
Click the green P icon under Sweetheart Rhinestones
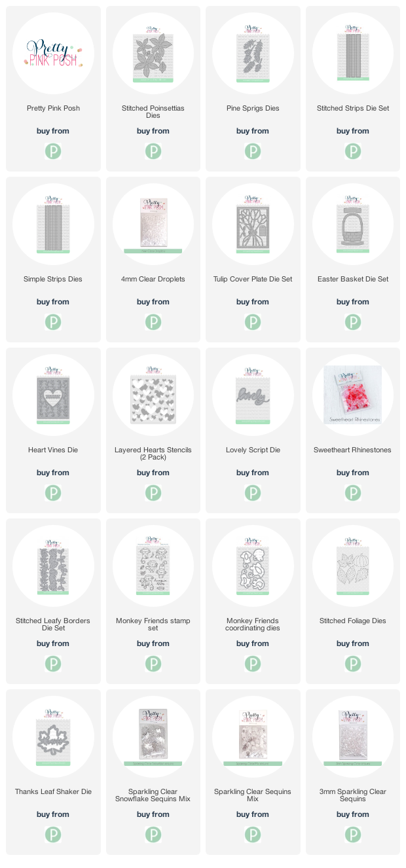point(353,494)
